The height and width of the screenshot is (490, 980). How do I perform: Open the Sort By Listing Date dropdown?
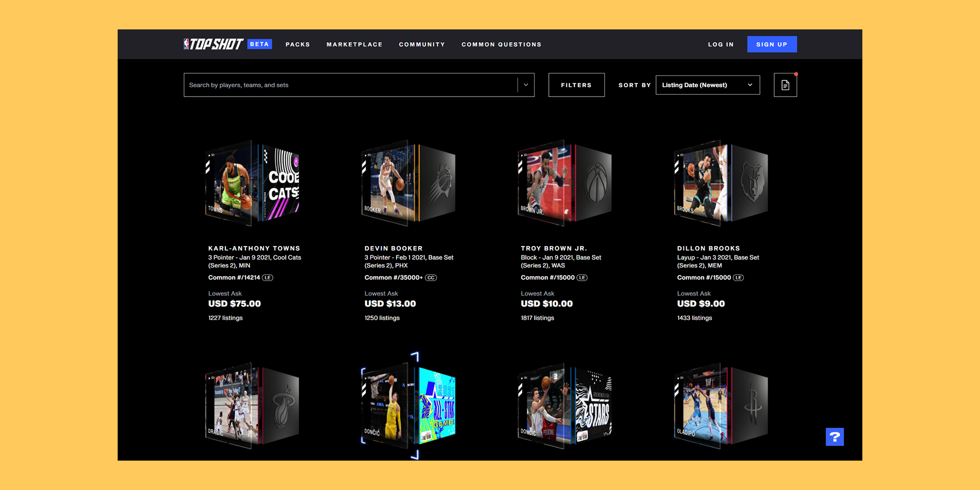[x=708, y=85]
